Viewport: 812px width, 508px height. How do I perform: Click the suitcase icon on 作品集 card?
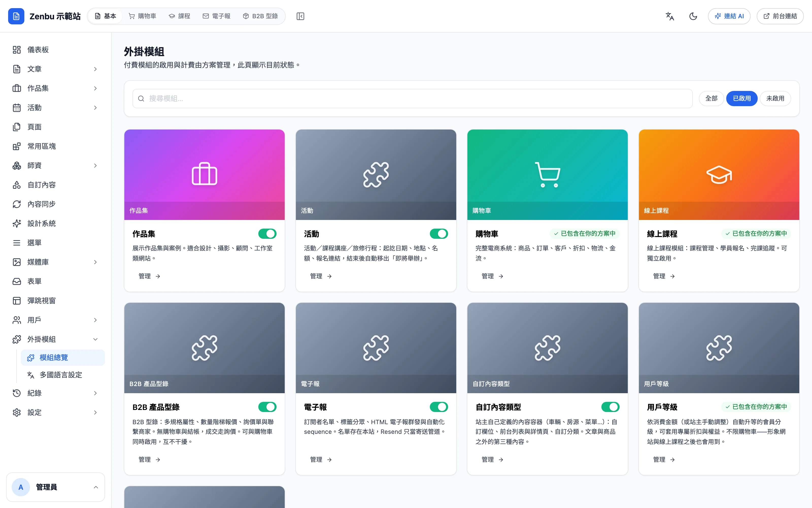[204, 174]
